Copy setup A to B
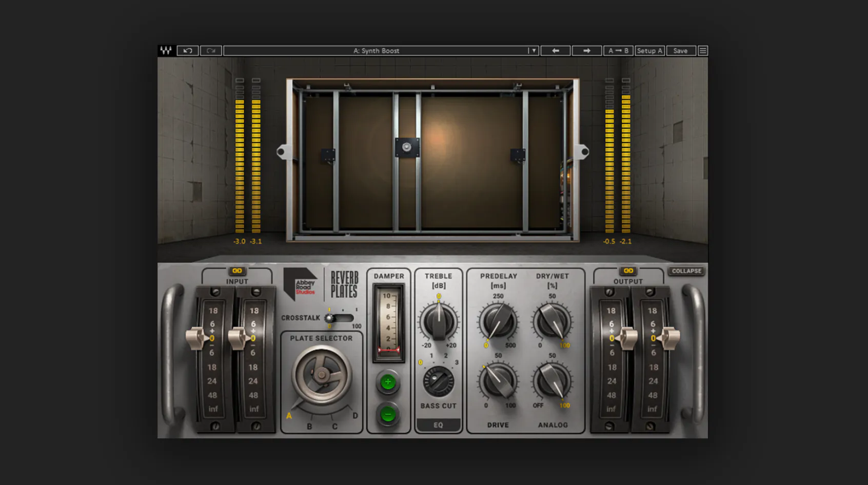The height and width of the screenshot is (485, 868). pyautogui.click(x=618, y=50)
